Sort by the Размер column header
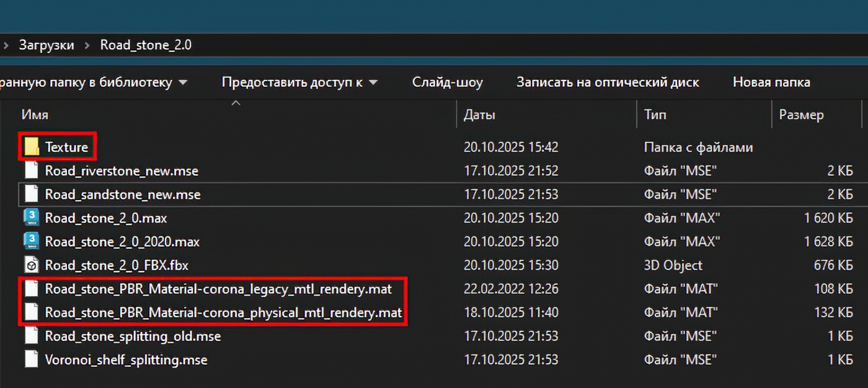 click(801, 115)
